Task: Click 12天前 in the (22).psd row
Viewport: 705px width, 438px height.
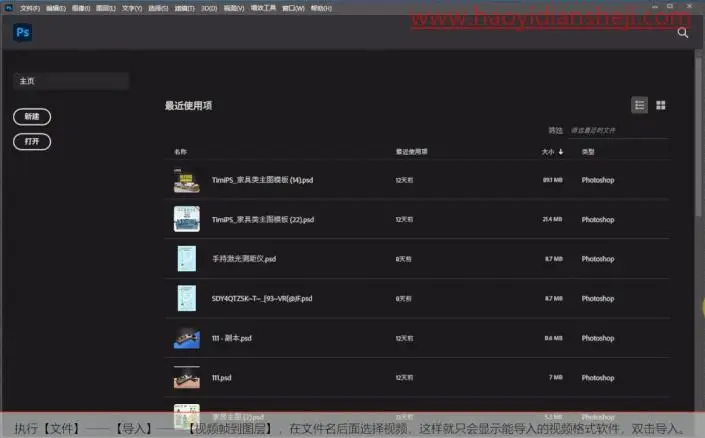Action: pyautogui.click(x=404, y=219)
